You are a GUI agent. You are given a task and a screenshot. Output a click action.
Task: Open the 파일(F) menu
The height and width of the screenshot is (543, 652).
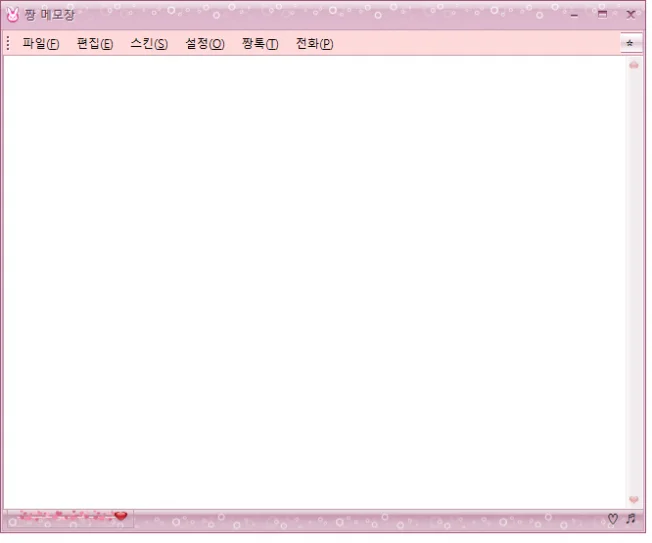coord(40,44)
